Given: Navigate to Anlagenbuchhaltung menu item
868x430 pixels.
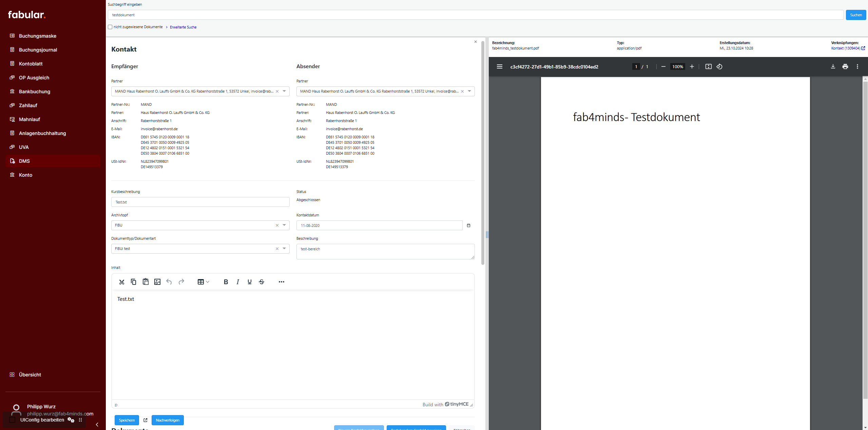Looking at the screenshot, I should click(x=42, y=133).
